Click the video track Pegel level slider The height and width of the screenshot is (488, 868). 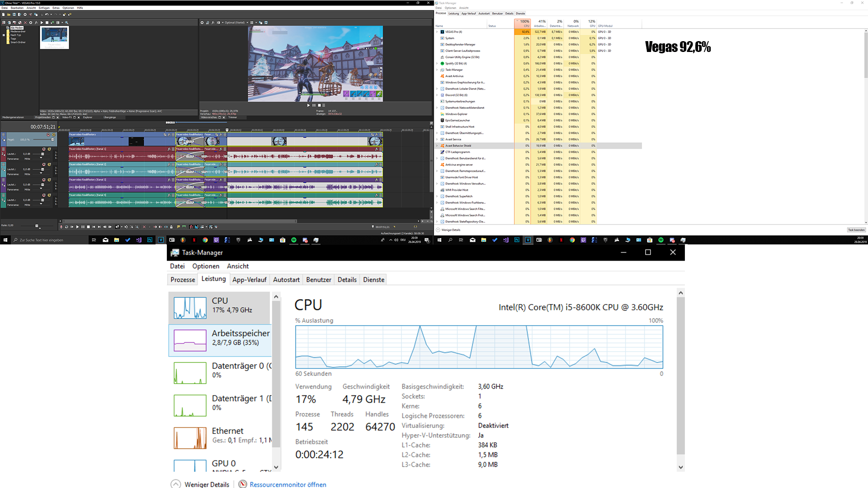point(52,140)
